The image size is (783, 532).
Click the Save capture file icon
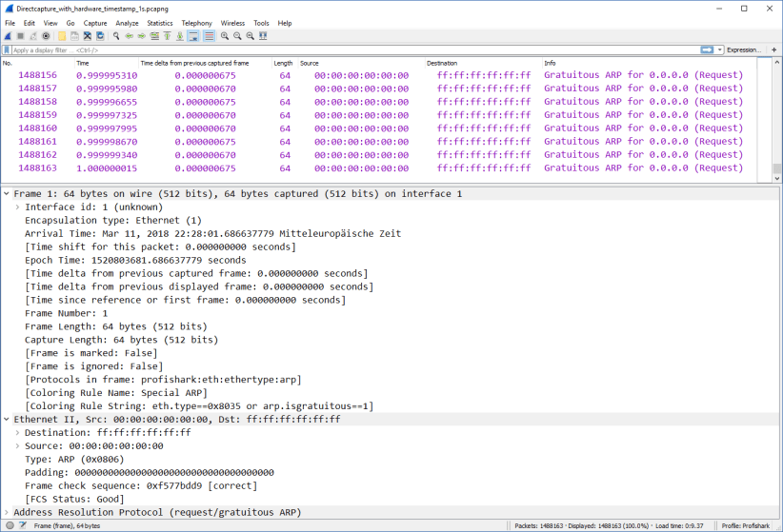coord(74,36)
